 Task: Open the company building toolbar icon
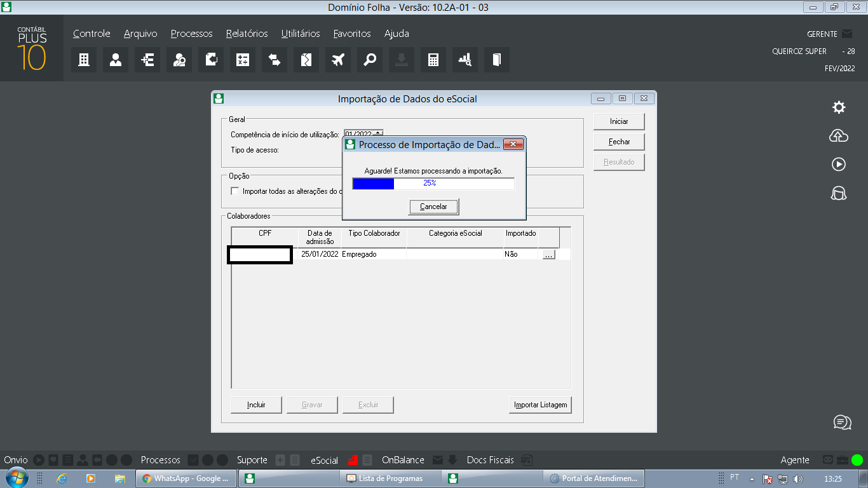point(83,60)
